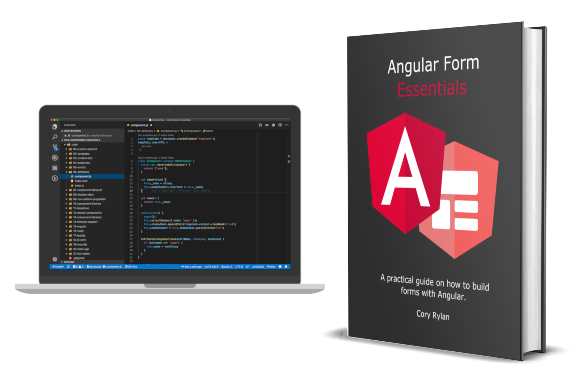Click the UTF-8 encoding in status bar
Viewport: 588px width, 392px height.
pos(239,267)
